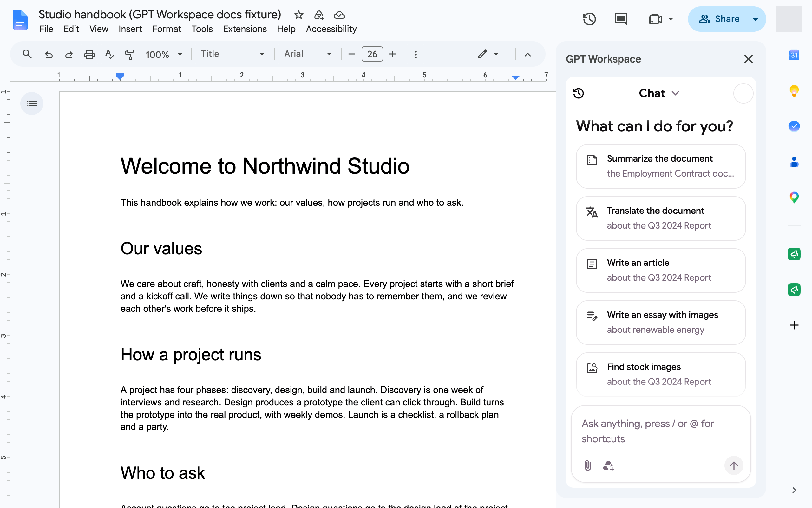
Task: Activate the paint format tool
Action: click(129, 54)
